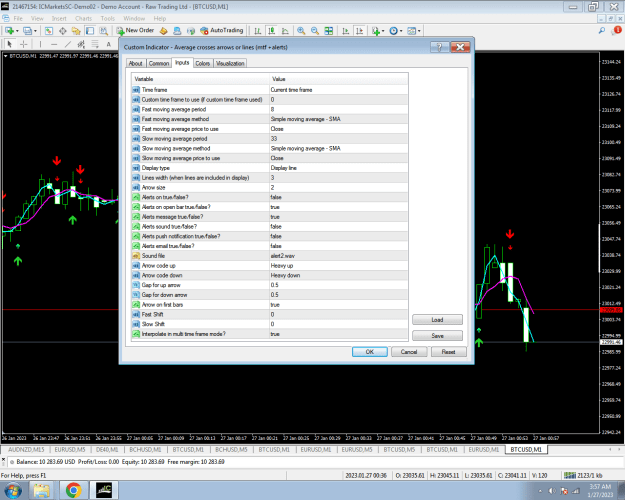Toggle the Data Window crosshair-style icon
625x500 pixels.
pos(63,31)
